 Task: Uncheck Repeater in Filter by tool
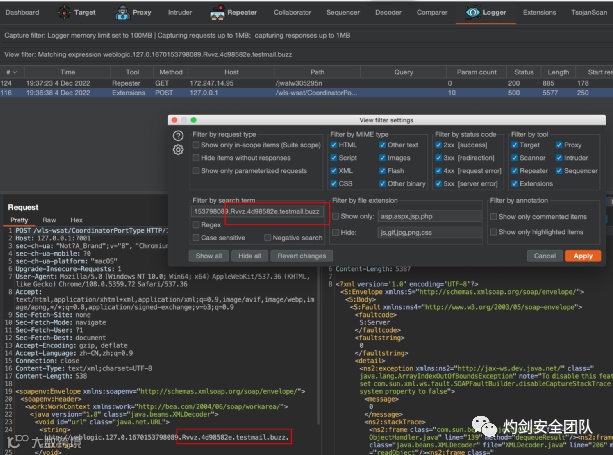(514, 171)
